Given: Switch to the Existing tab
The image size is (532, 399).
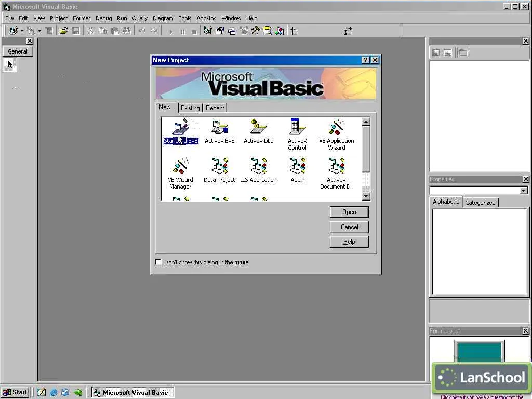Looking at the screenshot, I should pos(190,108).
